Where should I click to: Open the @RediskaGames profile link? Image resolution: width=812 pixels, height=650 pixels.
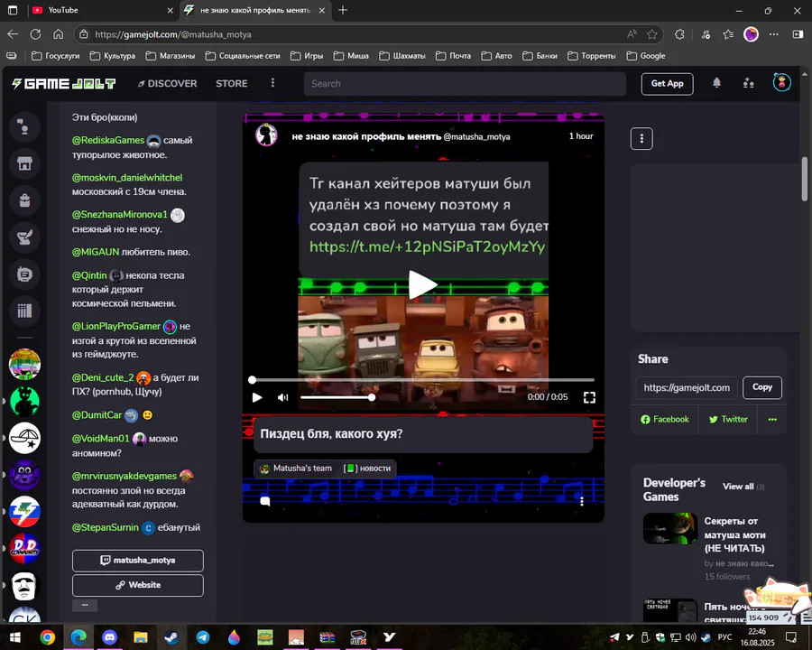click(108, 140)
